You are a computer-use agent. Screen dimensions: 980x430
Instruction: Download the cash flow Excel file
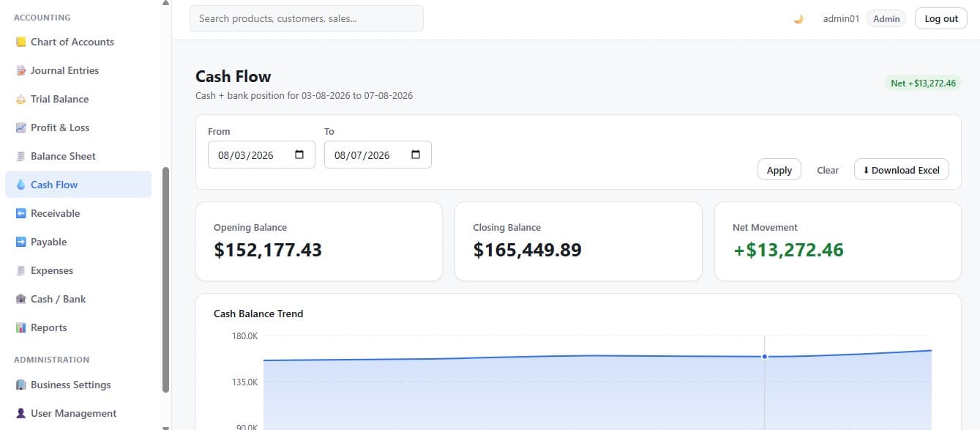(902, 170)
